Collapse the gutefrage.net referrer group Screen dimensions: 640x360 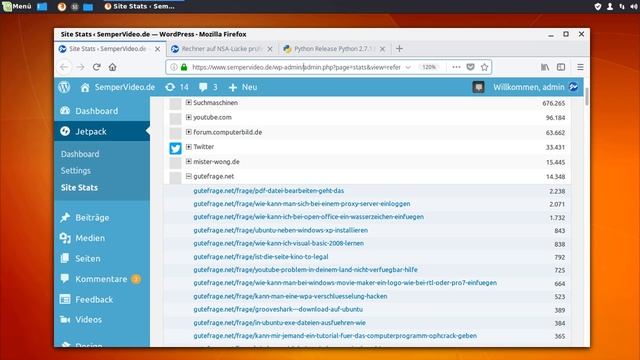coord(189,176)
